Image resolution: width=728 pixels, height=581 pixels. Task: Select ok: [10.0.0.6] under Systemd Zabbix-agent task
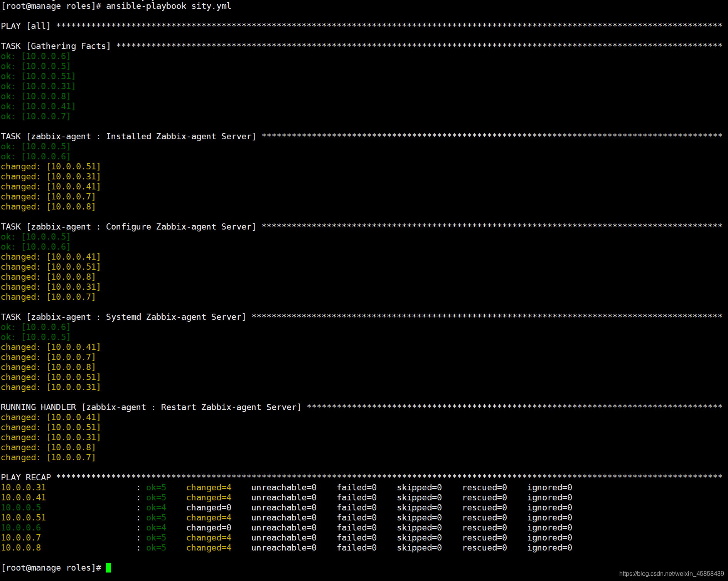(x=35, y=327)
